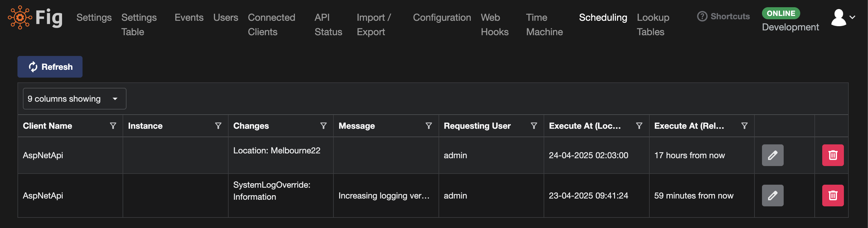Sort by Client Name column header
The height and width of the screenshot is (228, 868).
pyautogui.click(x=48, y=126)
